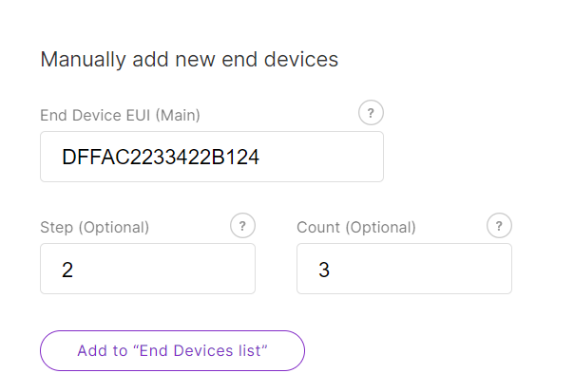
Task: Click the "Count (Optional)" label text
Action: 356,228
